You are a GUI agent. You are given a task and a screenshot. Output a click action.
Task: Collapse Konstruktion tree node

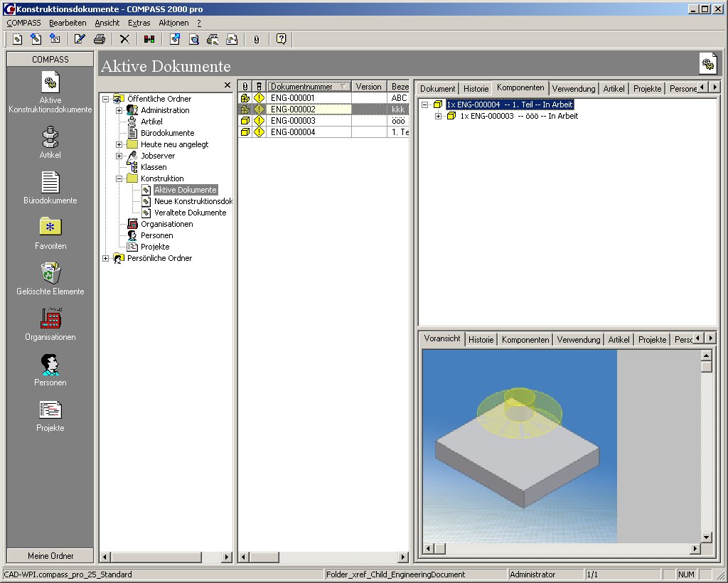(119, 178)
